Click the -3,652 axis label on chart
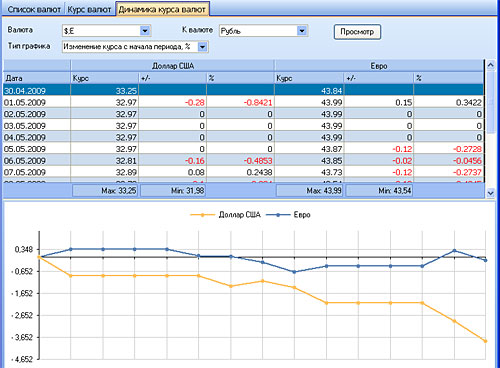The image size is (500, 368). click(22, 337)
